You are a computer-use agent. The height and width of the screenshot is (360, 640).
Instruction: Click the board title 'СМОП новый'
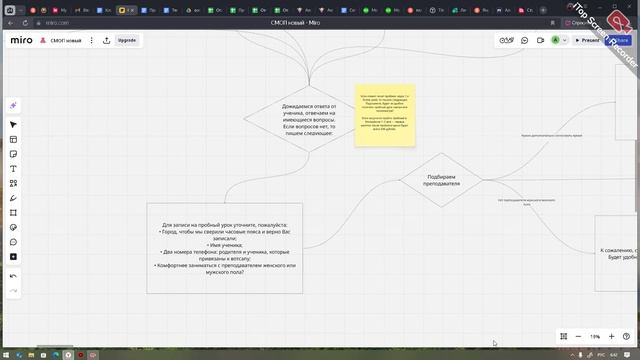[x=66, y=40]
